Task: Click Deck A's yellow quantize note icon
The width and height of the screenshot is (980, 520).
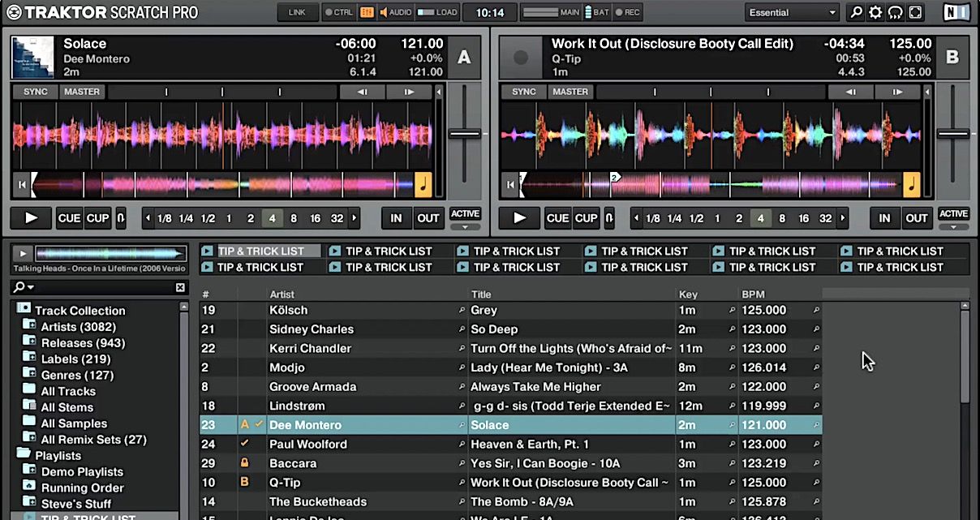Action: pyautogui.click(x=423, y=185)
